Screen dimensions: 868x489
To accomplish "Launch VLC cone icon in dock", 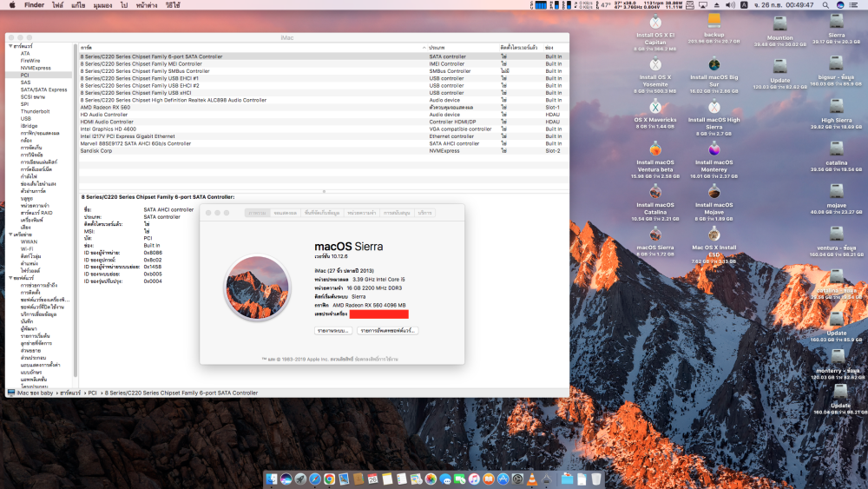I will (x=532, y=479).
